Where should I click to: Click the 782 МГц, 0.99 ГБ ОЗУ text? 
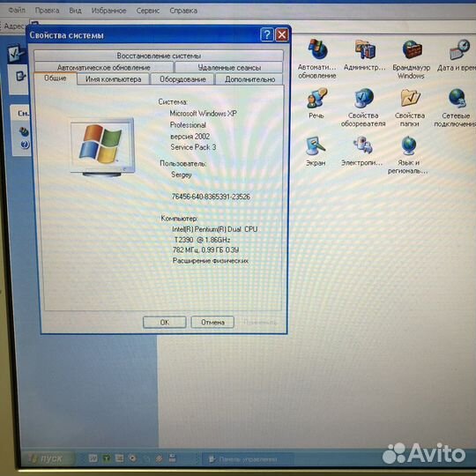point(205,250)
